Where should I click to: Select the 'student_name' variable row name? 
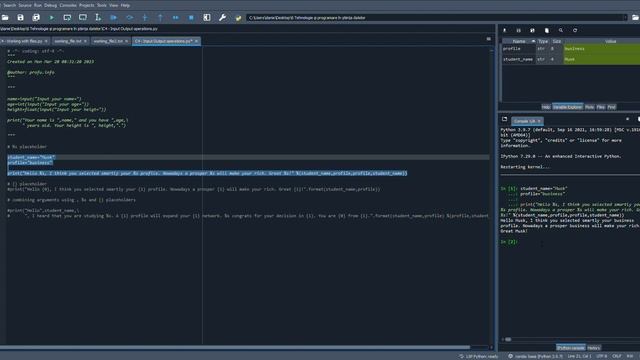coord(518,59)
